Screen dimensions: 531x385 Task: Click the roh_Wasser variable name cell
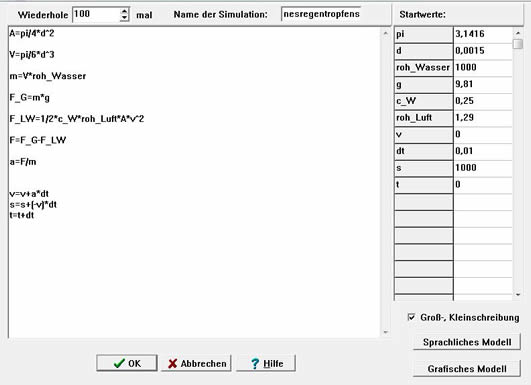click(424, 67)
